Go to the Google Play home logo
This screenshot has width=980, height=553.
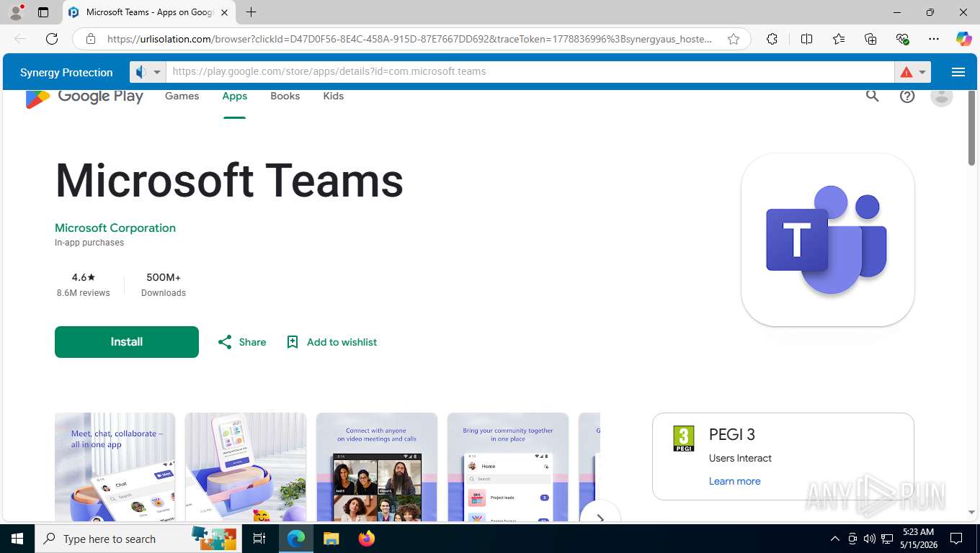coord(84,96)
